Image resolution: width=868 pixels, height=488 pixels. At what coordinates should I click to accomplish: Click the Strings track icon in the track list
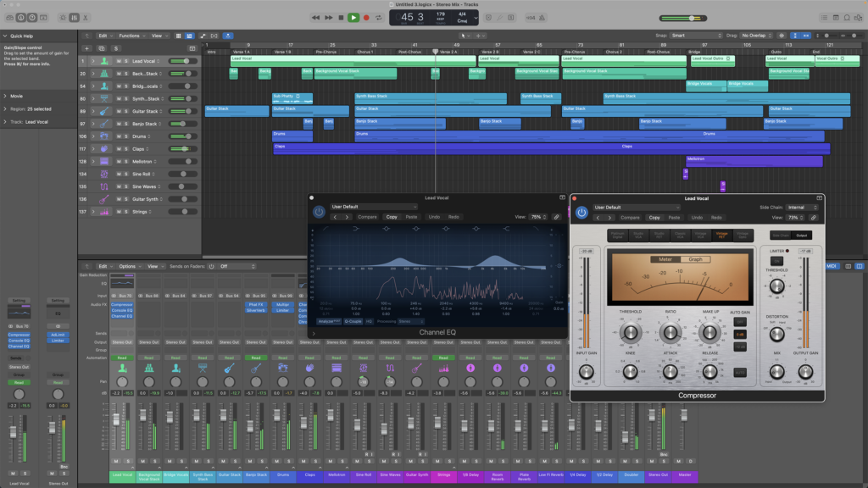(104, 211)
